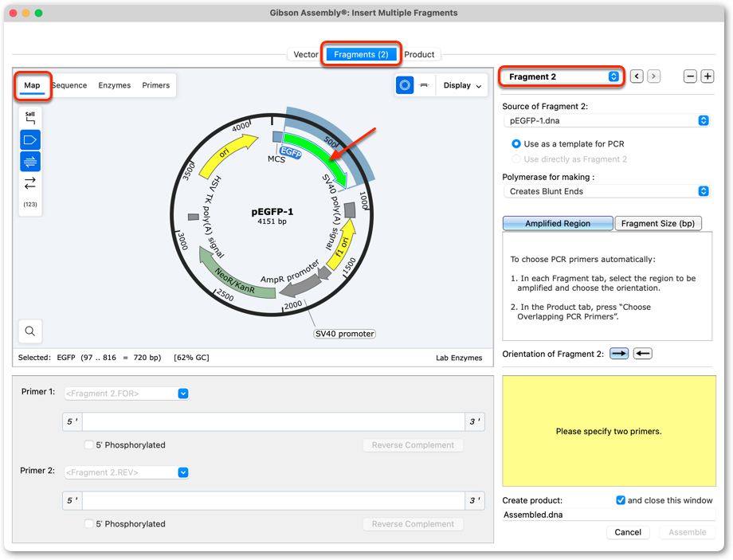The height and width of the screenshot is (560, 733).
Task: Click the flip sequence arrows icon
Action: [x=30, y=183]
